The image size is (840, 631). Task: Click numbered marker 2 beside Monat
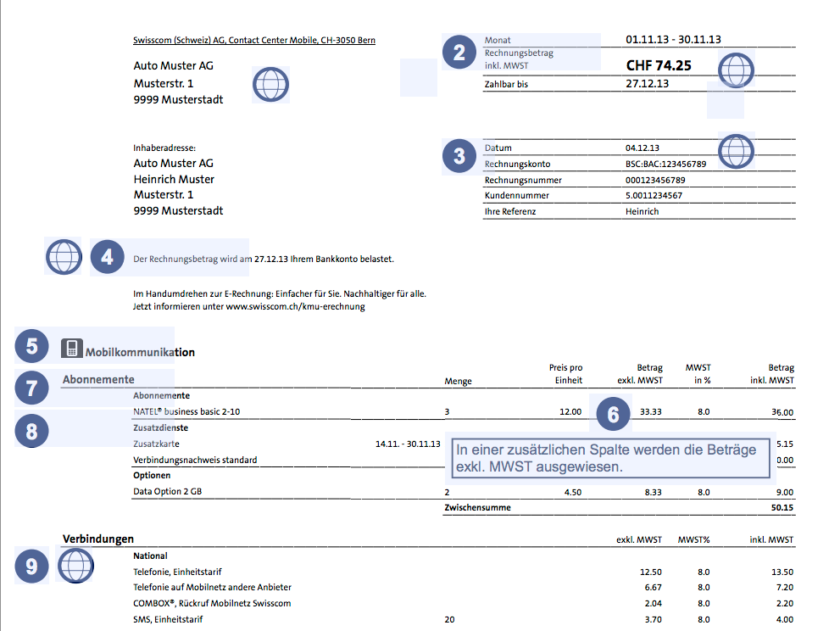[459, 53]
